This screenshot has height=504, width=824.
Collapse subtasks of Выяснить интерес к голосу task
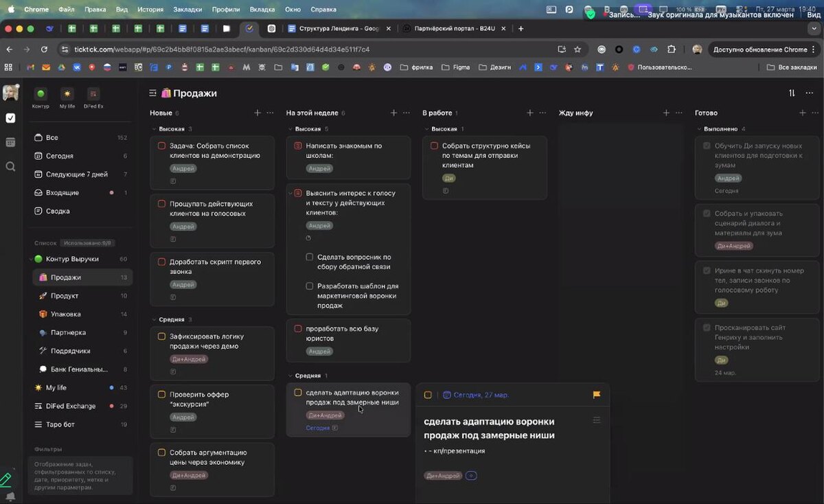290,194
